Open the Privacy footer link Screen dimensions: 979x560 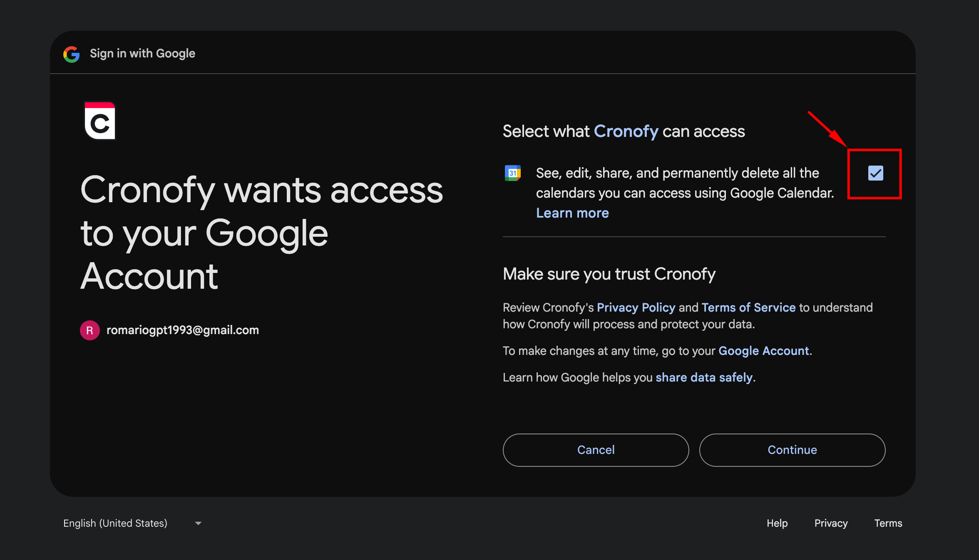click(831, 523)
